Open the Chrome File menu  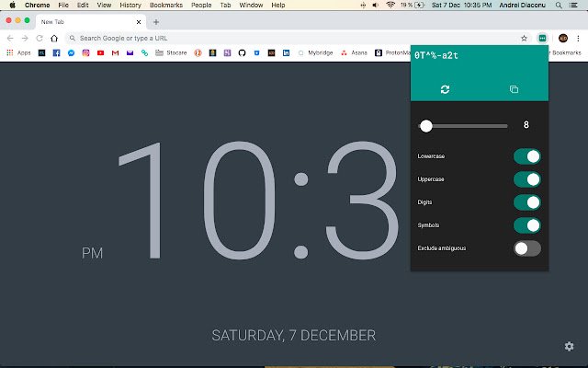63,6
